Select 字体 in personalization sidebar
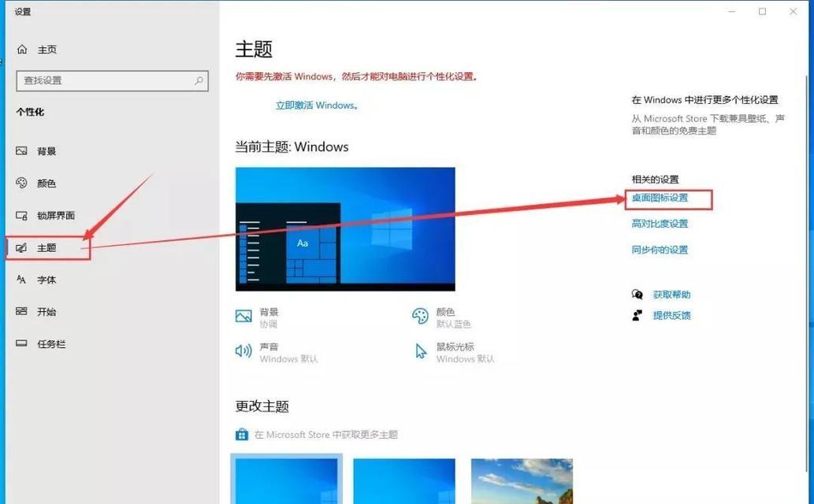Viewport: 814px width, 504px height. (x=46, y=280)
